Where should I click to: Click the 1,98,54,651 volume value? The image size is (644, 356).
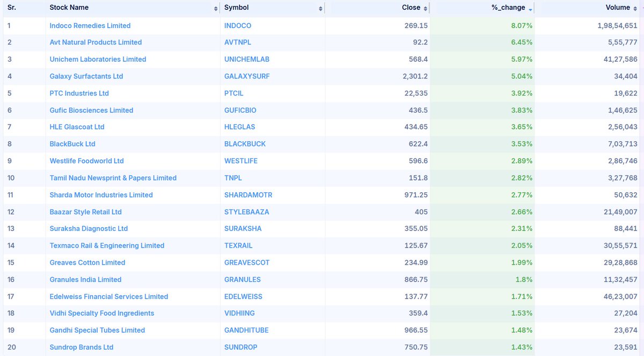coord(617,25)
